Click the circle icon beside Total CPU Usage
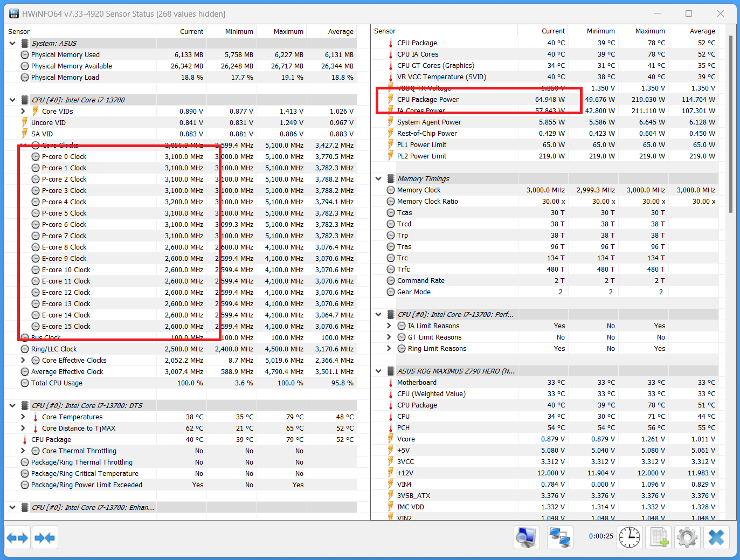The height and width of the screenshot is (560, 740). [x=25, y=383]
